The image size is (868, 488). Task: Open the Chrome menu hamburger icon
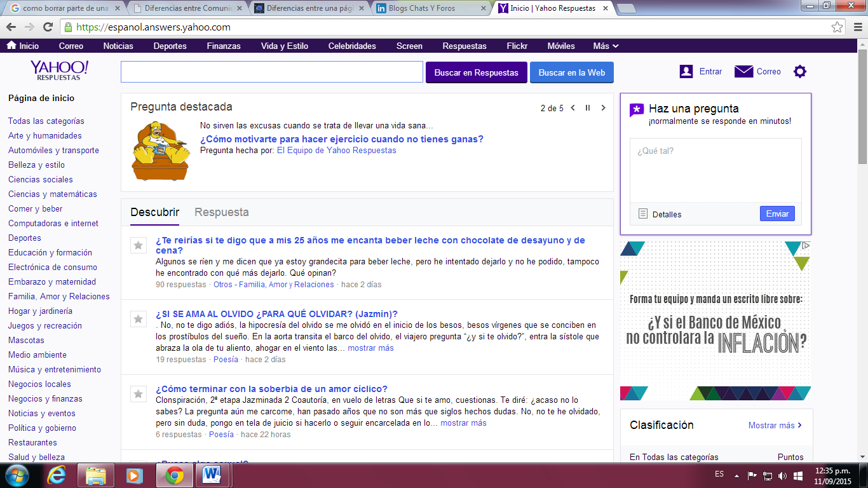[855, 27]
